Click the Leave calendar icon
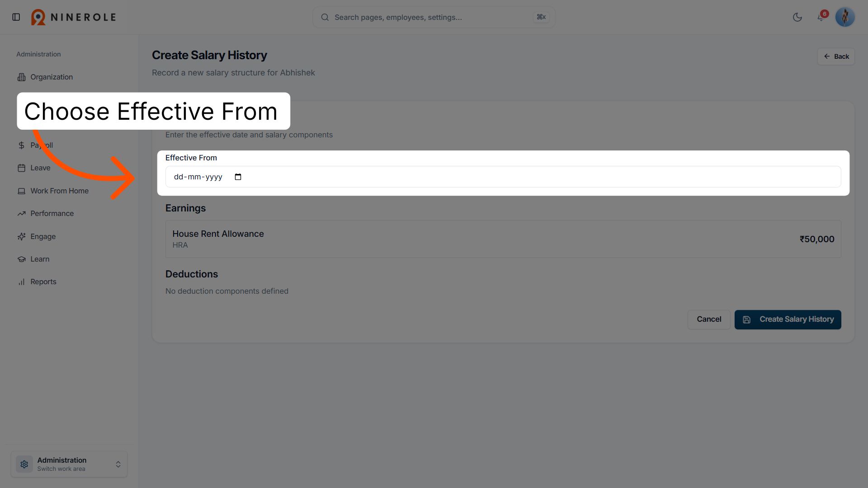868x488 pixels. click(x=21, y=168)
